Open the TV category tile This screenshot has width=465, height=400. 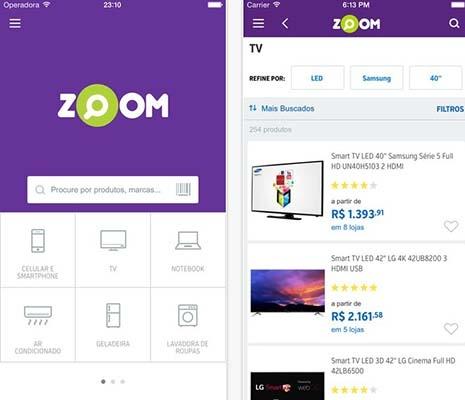tap(113, 250)
